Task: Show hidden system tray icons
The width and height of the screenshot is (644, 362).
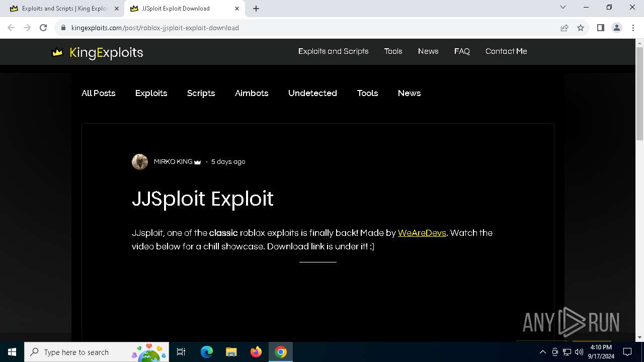Action: point(542,352)
